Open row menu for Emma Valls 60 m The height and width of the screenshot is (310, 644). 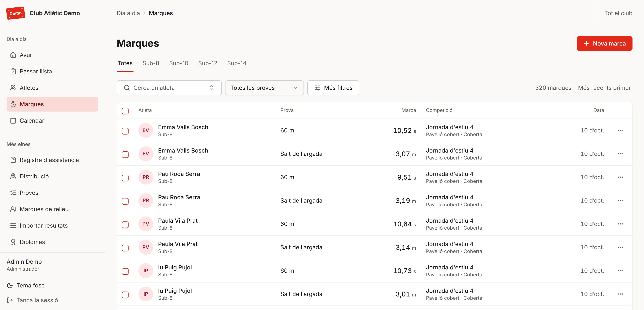point(620,130)
